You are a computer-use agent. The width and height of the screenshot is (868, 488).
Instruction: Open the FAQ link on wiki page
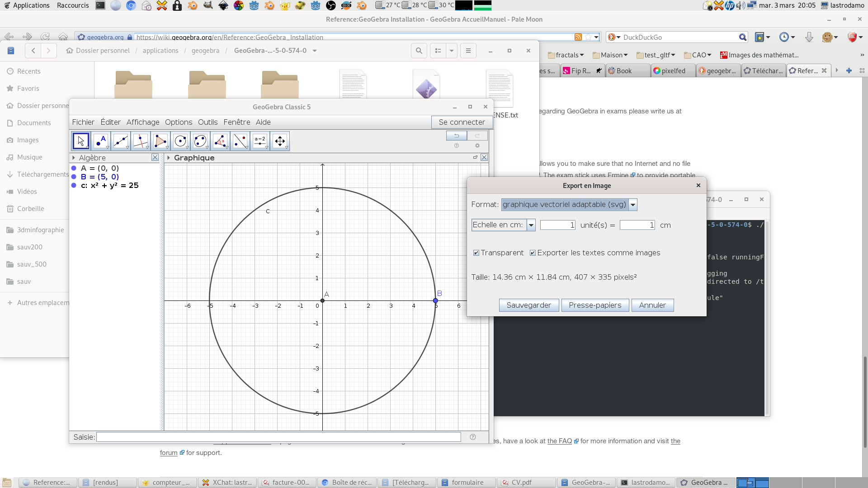coord(560,441)
